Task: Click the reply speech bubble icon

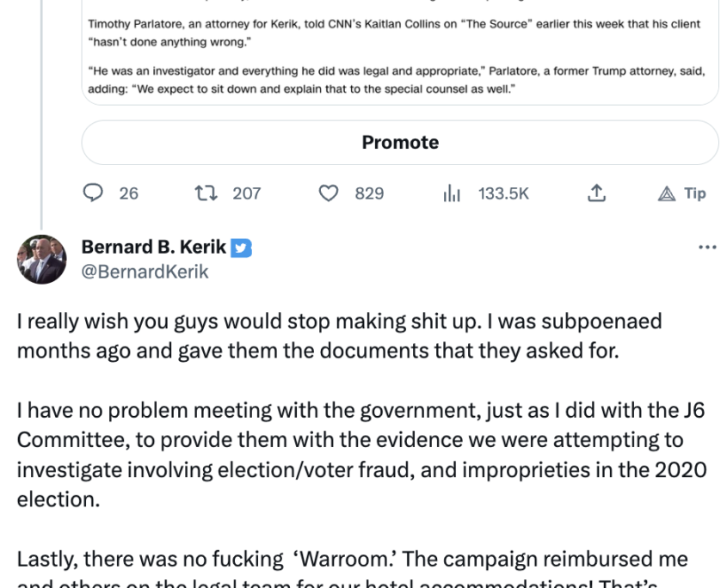Action: [93, 193]
